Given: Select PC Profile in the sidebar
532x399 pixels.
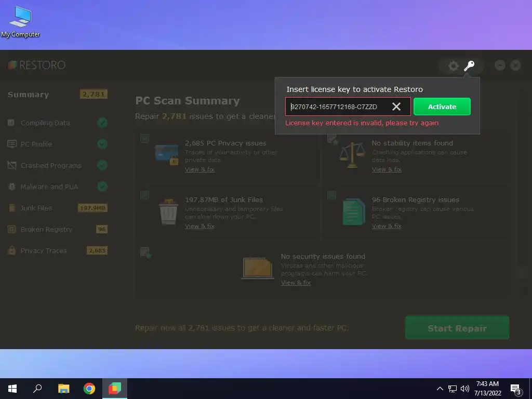Looking at the screenshot, I should [36, 144].
